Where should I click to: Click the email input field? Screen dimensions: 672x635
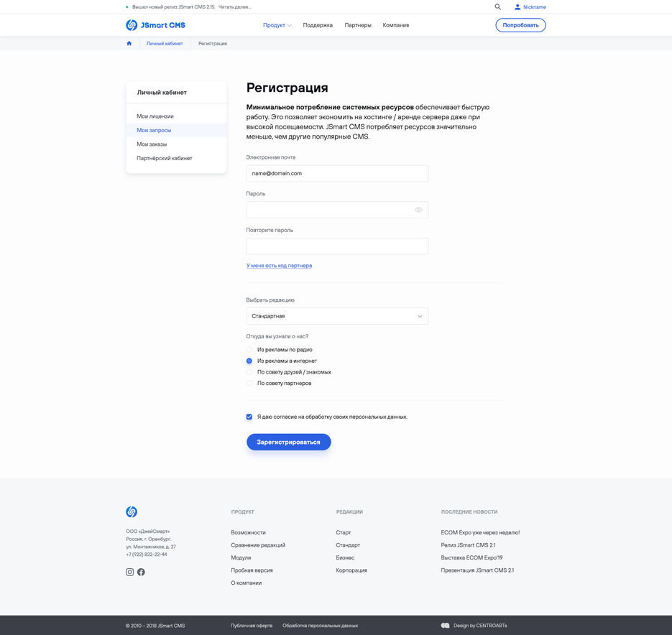coord(337,174)
